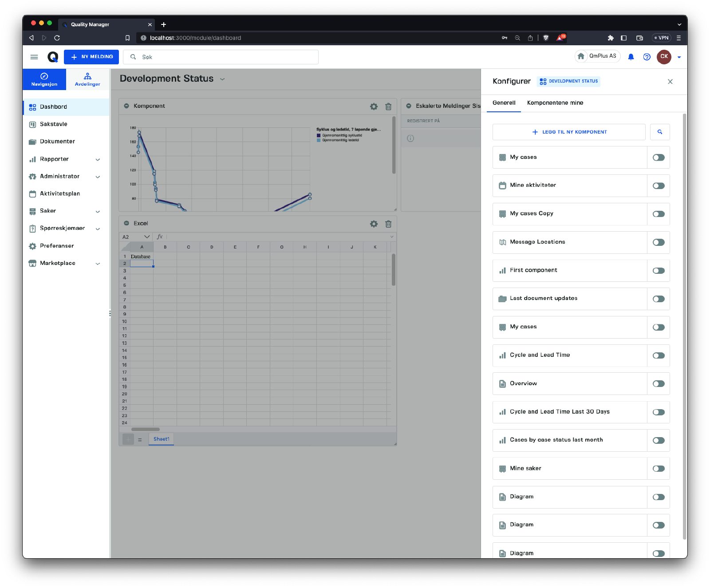The image size is (710, 588).
Task: Open settings gear on Komponent widget
Action: pos(374,107)
